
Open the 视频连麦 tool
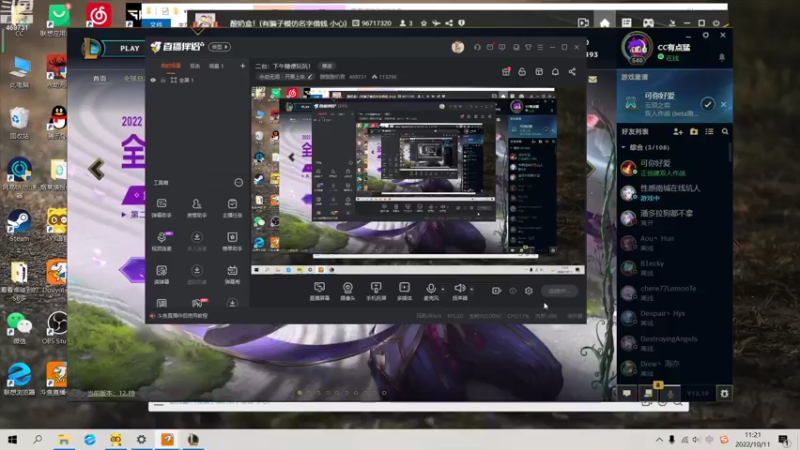[161, 241]
